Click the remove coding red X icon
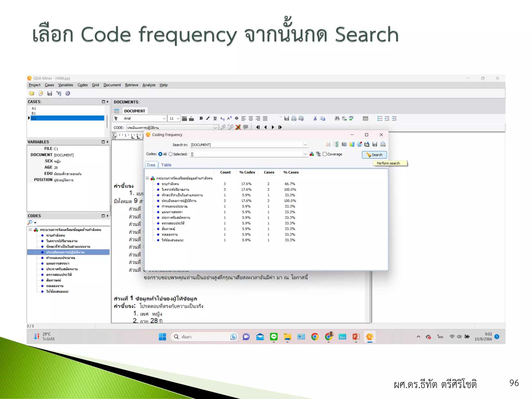 point(238,127)
